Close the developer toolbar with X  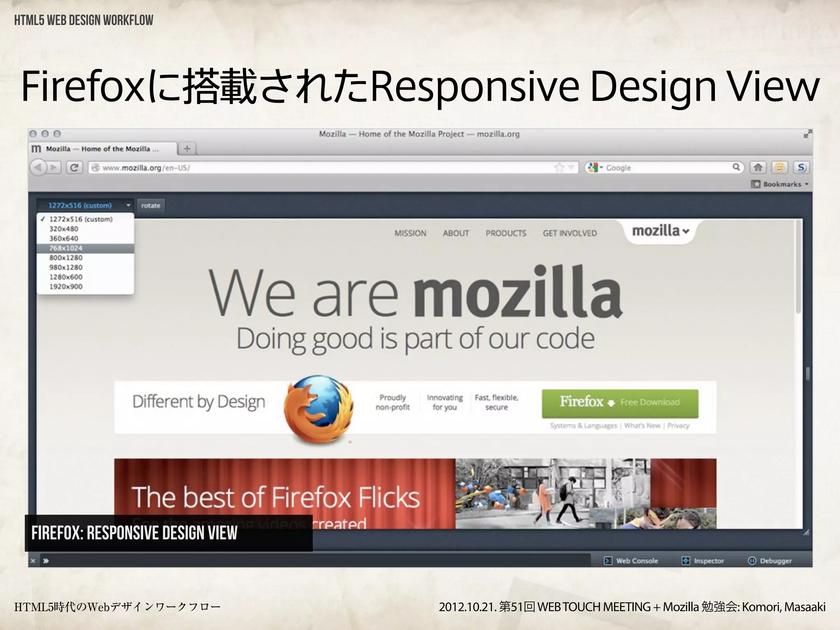tap(33, 561)
